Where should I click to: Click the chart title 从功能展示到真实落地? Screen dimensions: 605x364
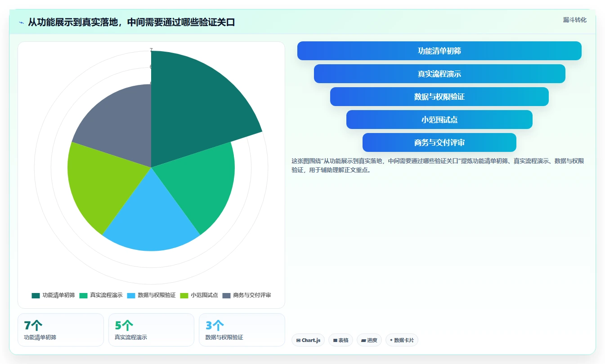tap(131, 22)
